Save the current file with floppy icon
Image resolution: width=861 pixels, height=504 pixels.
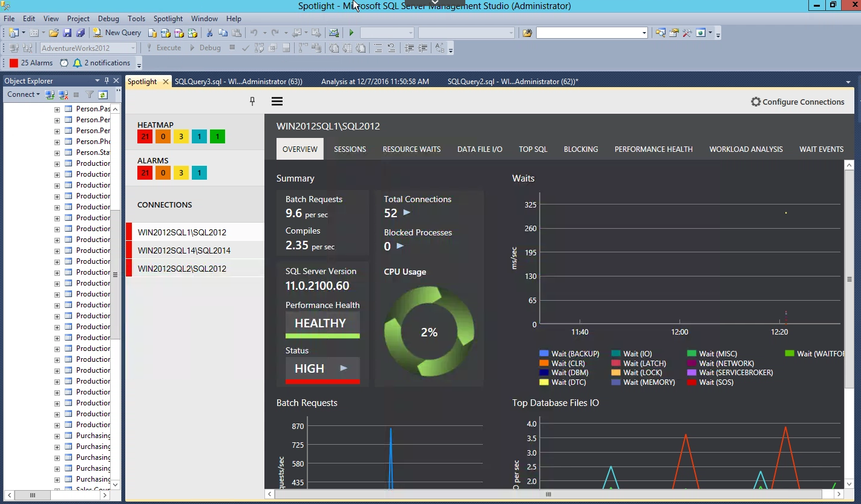click(67, 33)
